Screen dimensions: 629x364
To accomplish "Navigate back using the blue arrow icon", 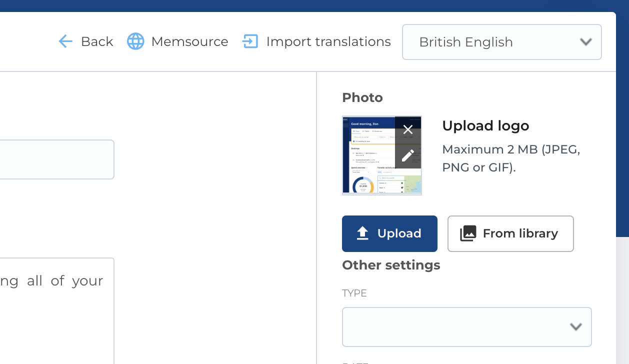I will (65, 42).
